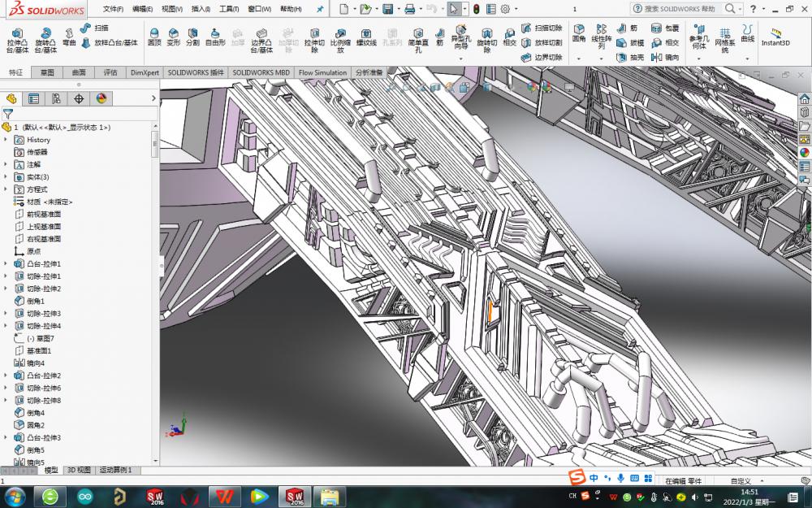Viewport: 812px width, 508px height.
Task: Click the 扫描切除 swept cut tool
Action: 542,28
